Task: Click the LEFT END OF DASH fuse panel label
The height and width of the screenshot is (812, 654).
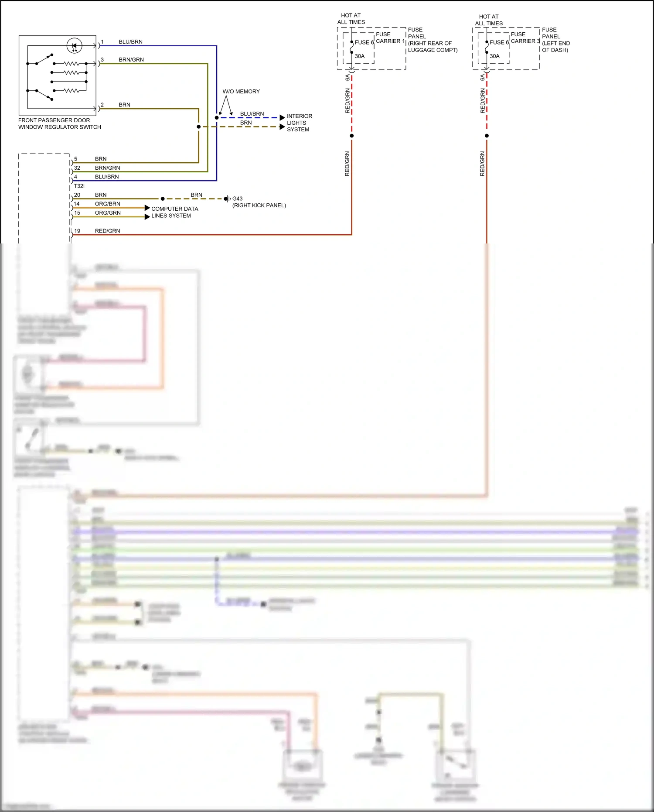Action: [x=556, y=40]
